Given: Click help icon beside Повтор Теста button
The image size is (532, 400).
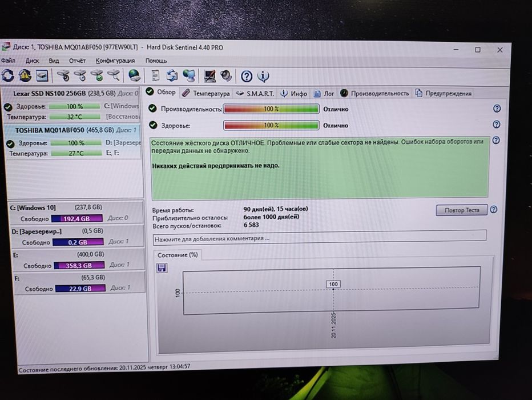Looking at the screenshot, I should coord(494,210).
